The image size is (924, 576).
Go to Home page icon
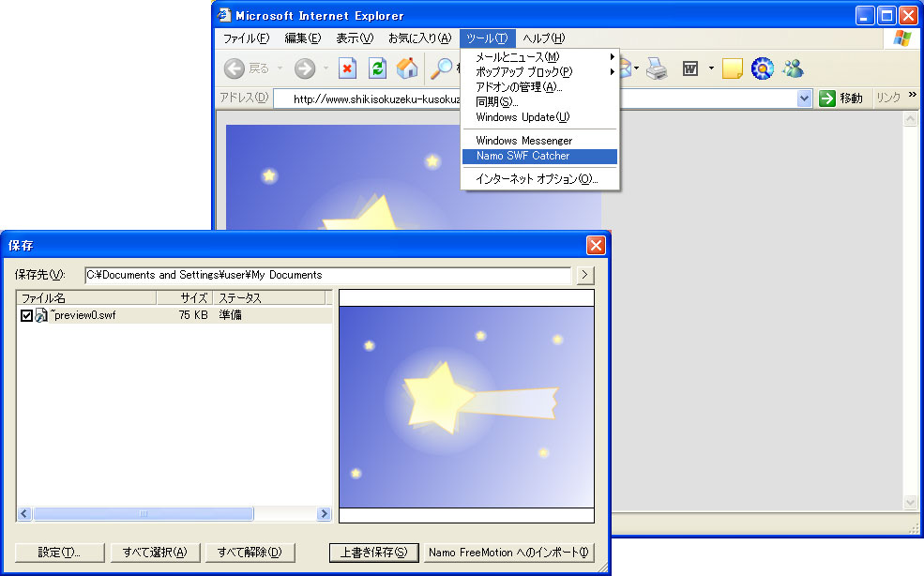tap(406, 69)
